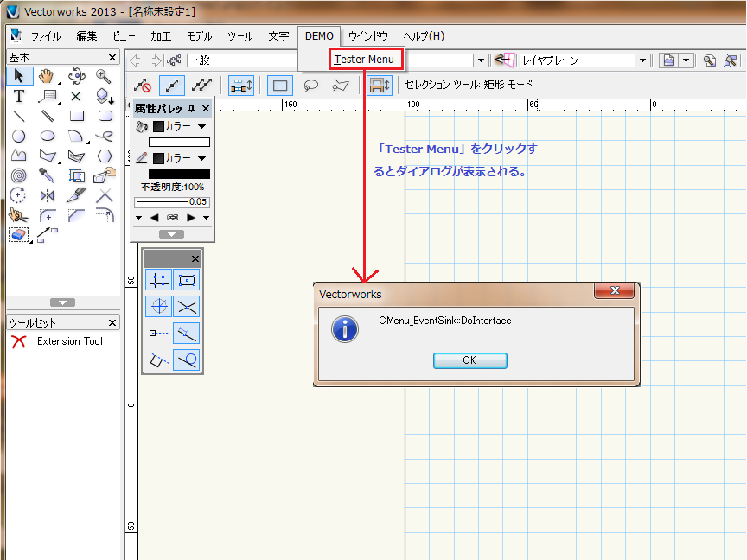Select the Flyover tool

(76, 76)
